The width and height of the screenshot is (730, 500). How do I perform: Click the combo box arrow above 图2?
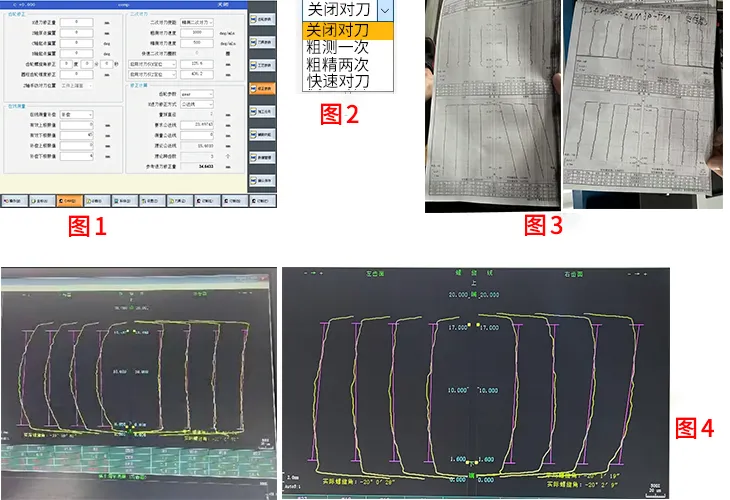point(384,9)
